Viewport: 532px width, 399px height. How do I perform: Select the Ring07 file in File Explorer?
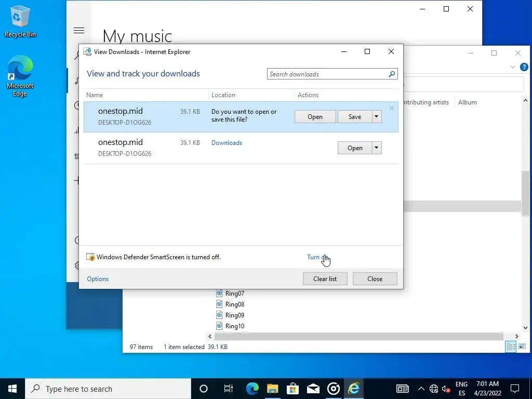click(x=235, y=294)
